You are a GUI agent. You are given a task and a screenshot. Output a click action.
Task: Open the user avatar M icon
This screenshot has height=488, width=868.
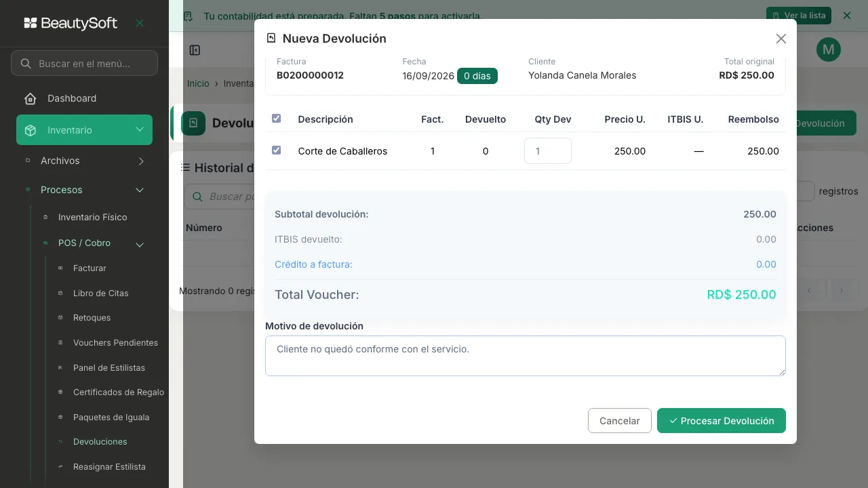(x=829, y=49)
